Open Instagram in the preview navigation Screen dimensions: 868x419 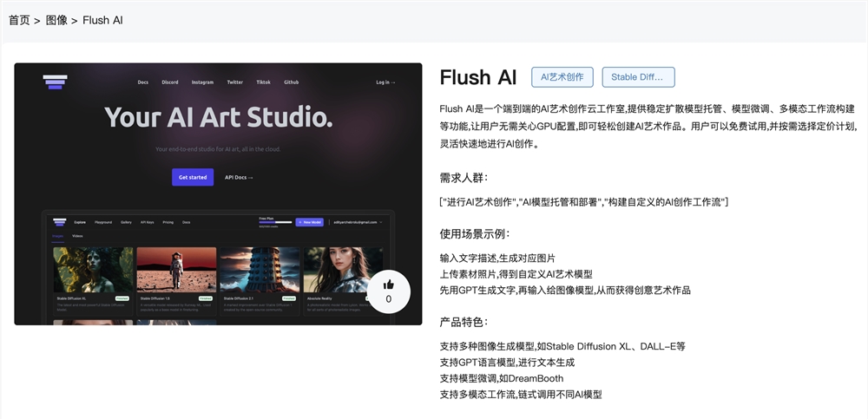click(202, 82)
